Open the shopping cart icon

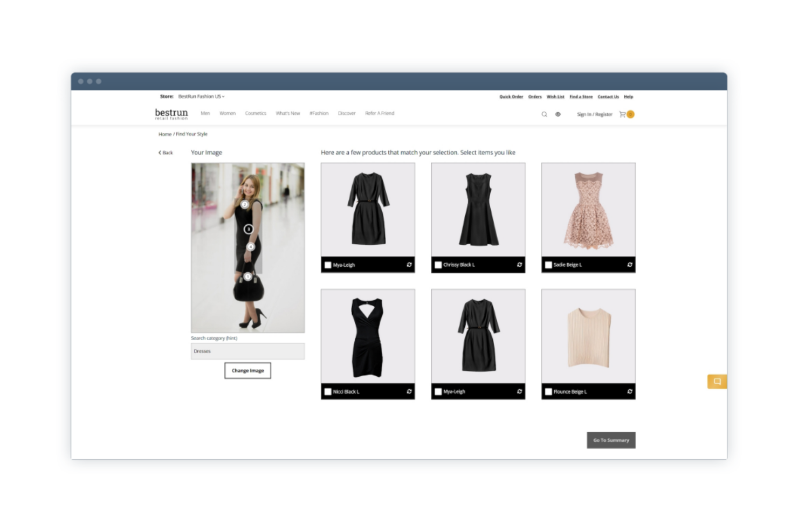point(623,114)
